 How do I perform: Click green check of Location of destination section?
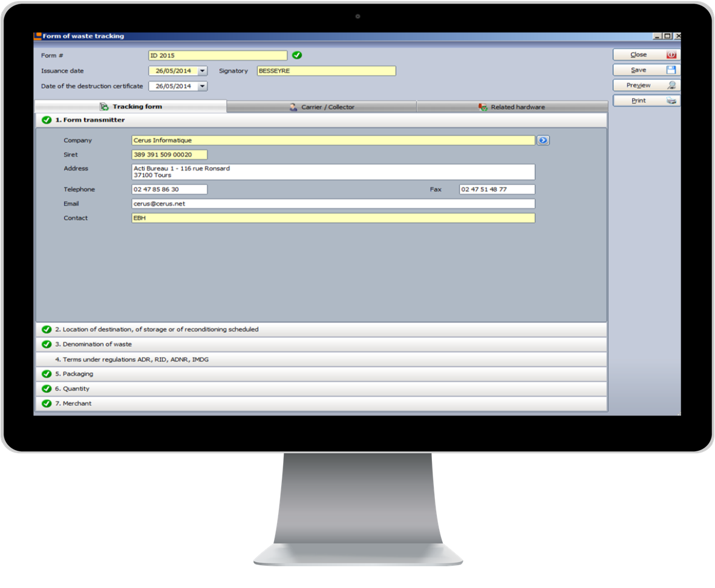(47, 329)
